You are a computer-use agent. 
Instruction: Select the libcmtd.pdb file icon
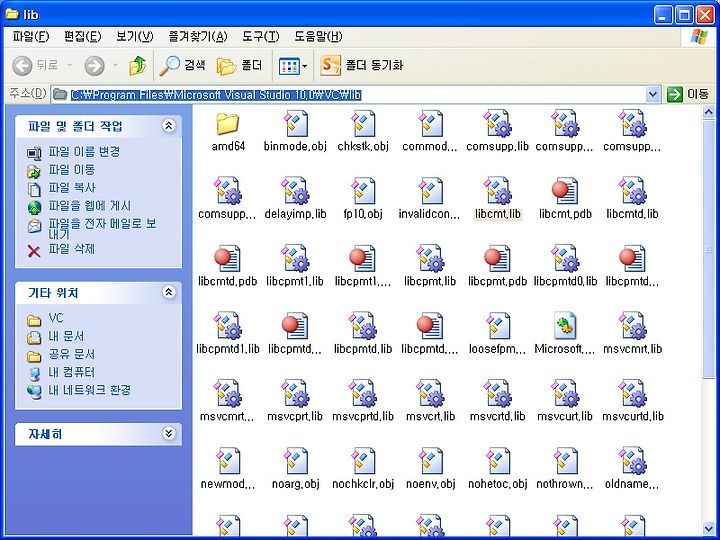(228, 259)
